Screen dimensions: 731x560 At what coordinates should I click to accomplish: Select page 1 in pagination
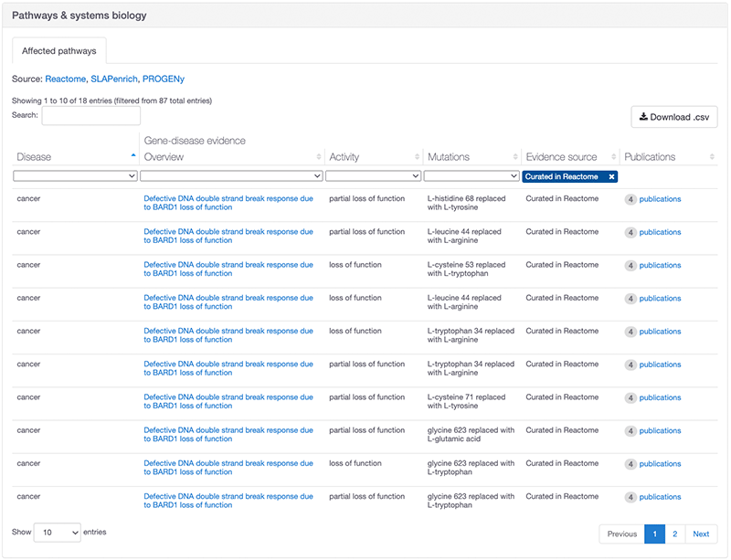coord(654,534)
